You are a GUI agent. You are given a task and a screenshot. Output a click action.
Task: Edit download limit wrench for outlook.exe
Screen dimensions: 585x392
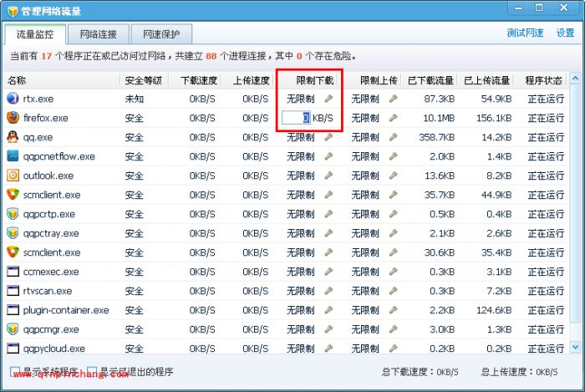pos(328,176)
